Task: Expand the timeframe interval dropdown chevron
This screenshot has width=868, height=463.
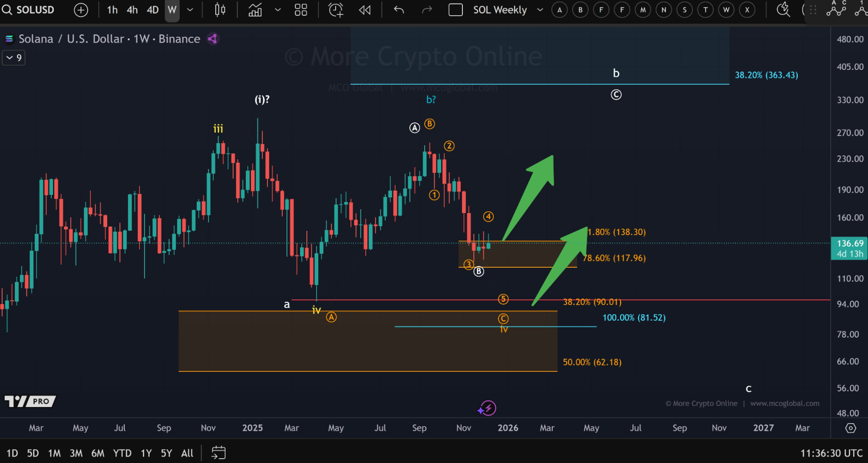Action: (190, 10)
